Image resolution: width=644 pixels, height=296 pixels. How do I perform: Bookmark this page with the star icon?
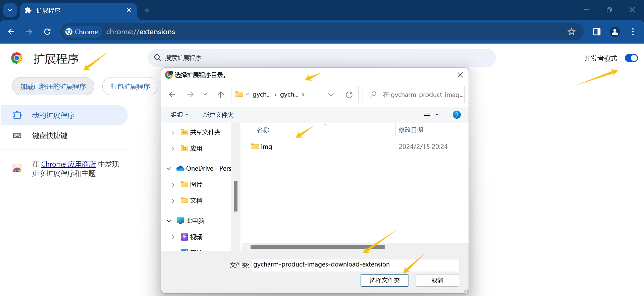[x=572, y=32]
